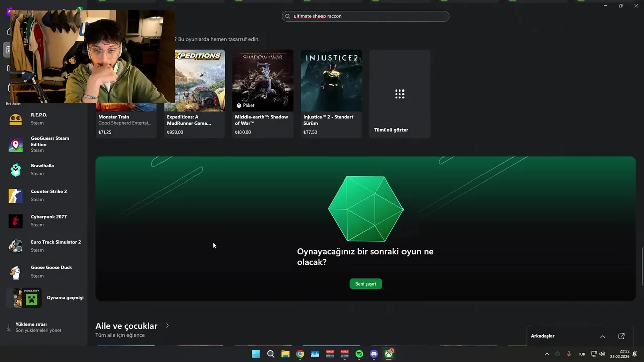Image resolution: width=644 pixels, height=362 pixels.
Task: Open taskbar Search icon
Action: pyautogui.click(x=271, y=354)
